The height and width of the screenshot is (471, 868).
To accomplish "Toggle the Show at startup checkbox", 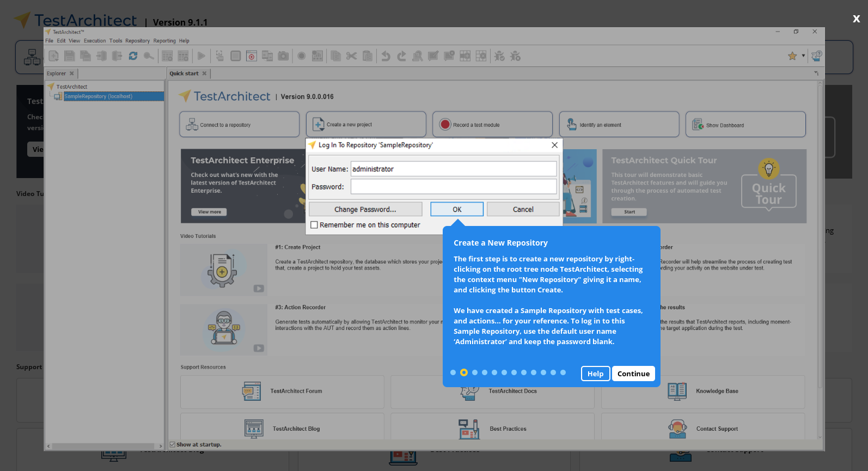I will [x=173, y=445].
